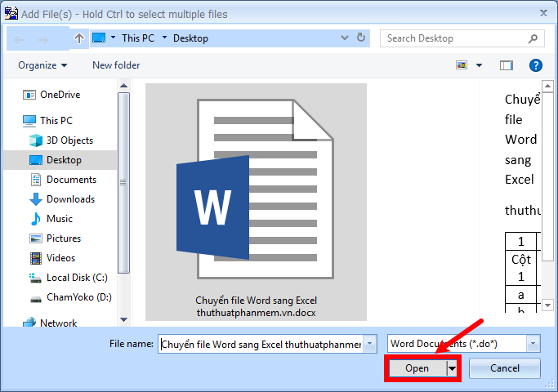Click the File name input field
The image size is (558, 392).
260,344
